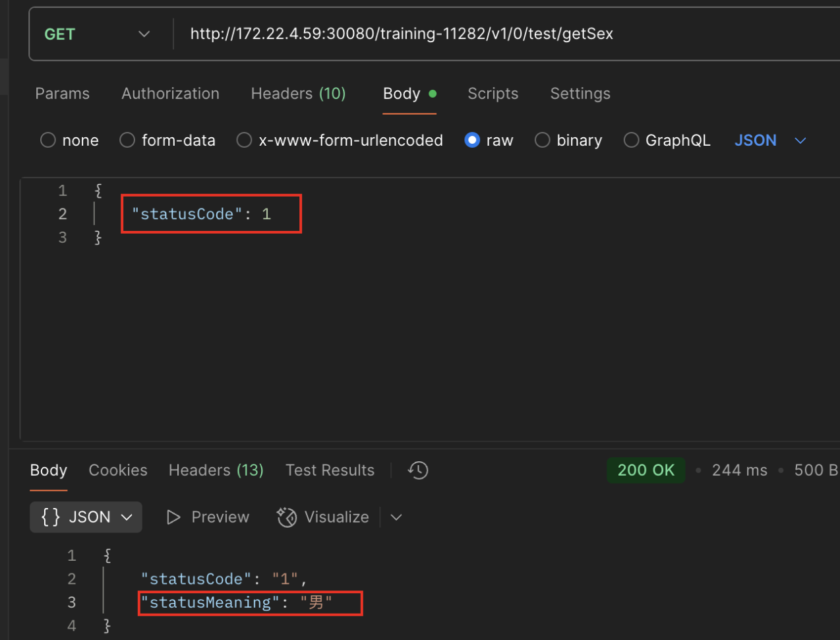The height and width of the screenshot is (640, 840).
Task: Open the response history clock icon
Action: tap(418, 470)
